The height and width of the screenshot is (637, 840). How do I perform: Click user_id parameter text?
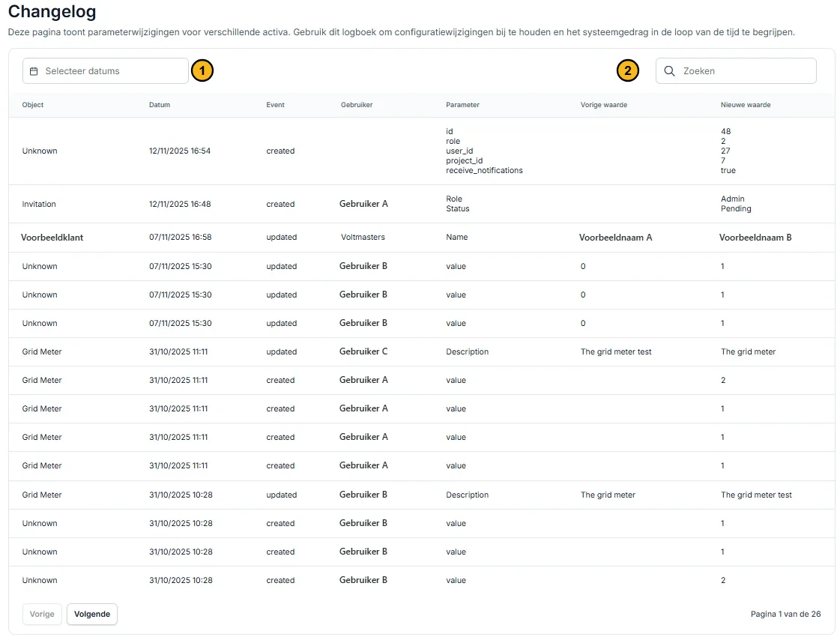click(459, 151)
